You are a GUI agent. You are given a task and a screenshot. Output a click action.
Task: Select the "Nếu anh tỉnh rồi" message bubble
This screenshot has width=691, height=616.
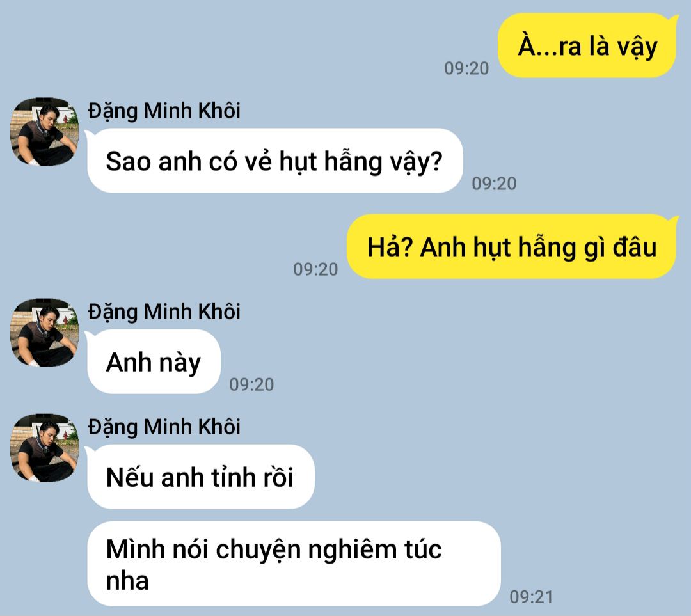tap(200, 477)
